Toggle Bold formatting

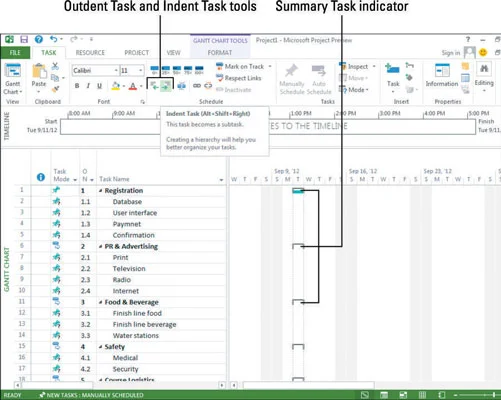tap(77, 86)
